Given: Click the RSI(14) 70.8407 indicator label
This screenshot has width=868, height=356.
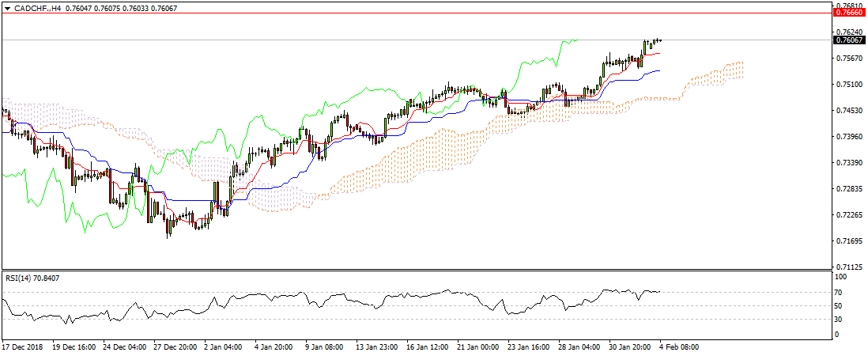Looking at the screenshot, I should coord(32,278).
